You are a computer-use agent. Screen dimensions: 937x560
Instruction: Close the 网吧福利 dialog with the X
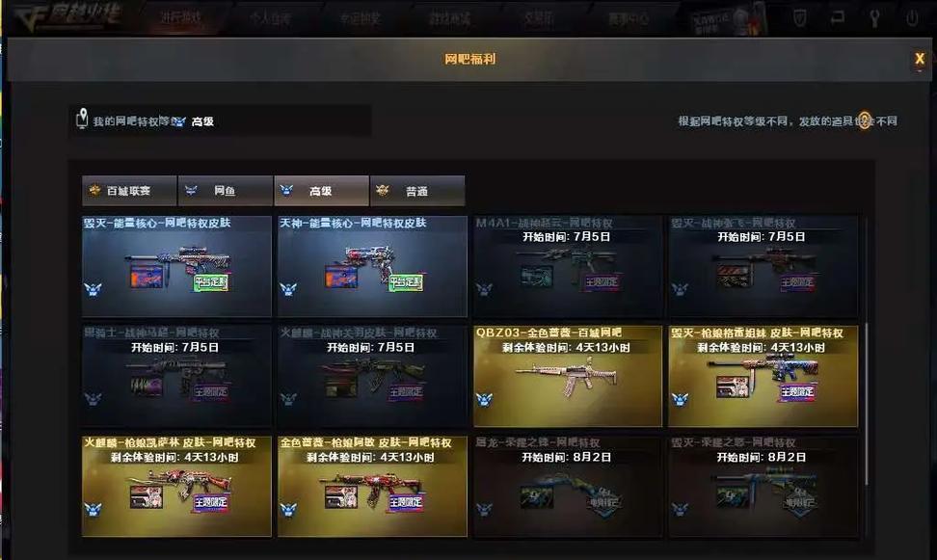(x=919, y=59)
